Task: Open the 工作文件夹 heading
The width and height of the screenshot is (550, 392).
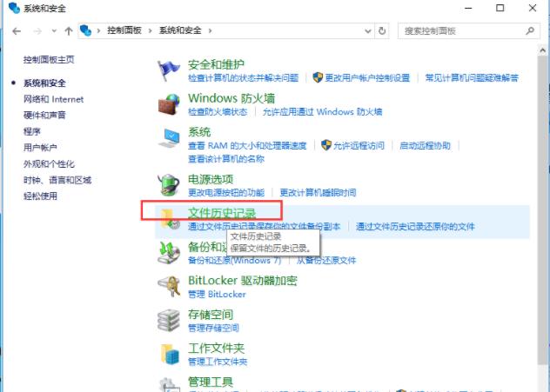Action: point(216,349)
